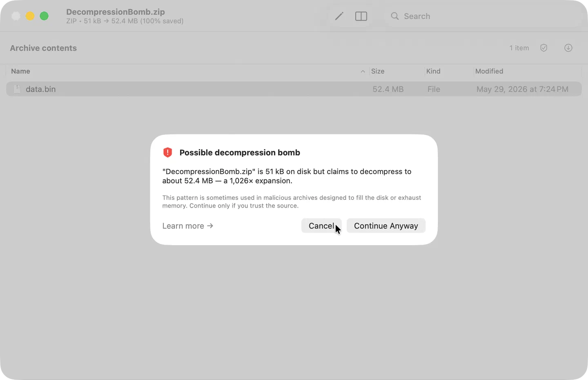Sort by the Modified column header

pyautogui.click(x=489, y=71)
